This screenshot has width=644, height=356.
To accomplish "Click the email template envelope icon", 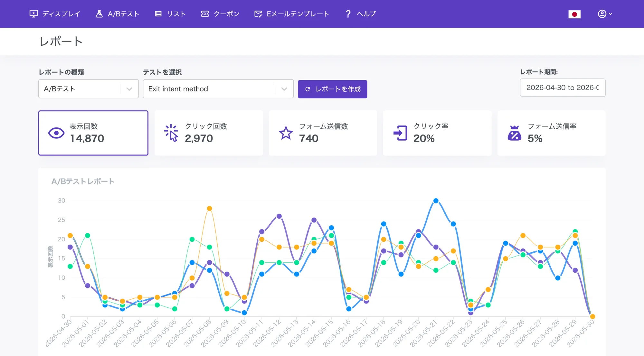I will pyautogui.click(x=258, y=14).
